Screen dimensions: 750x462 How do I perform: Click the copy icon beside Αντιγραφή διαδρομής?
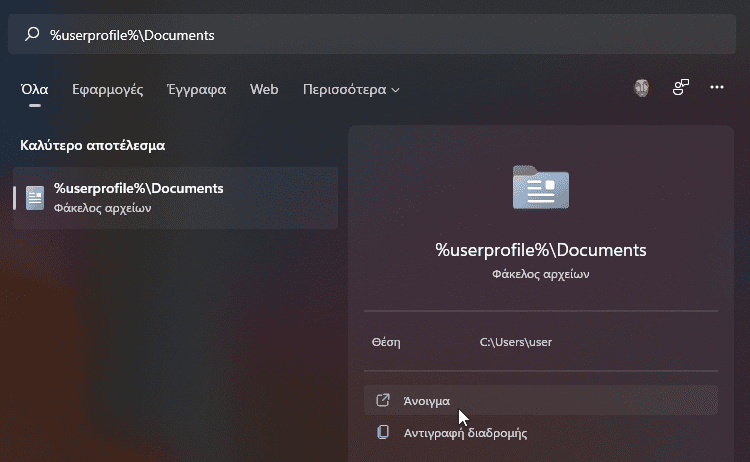pyautogui.click(x=383, y=432)
